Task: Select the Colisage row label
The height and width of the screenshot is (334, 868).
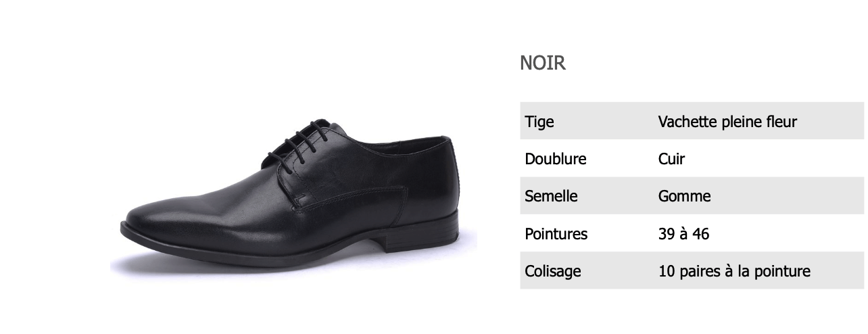Action: (x=552, y=271)
